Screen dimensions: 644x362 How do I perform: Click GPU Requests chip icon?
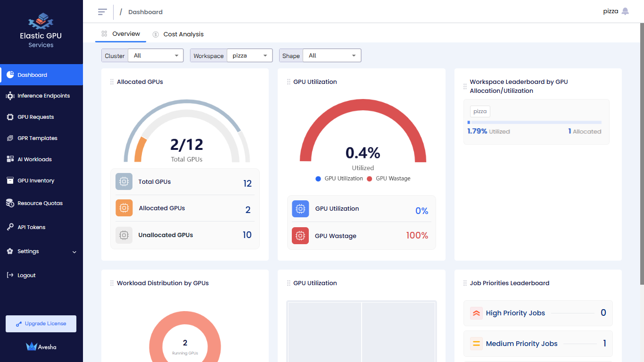click(10, 117)
